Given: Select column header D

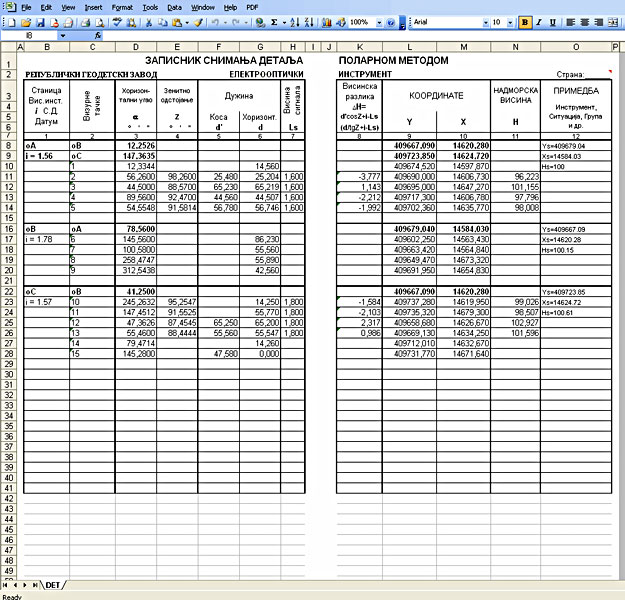Looking at the screenshot, I should [x=135, y=46].
